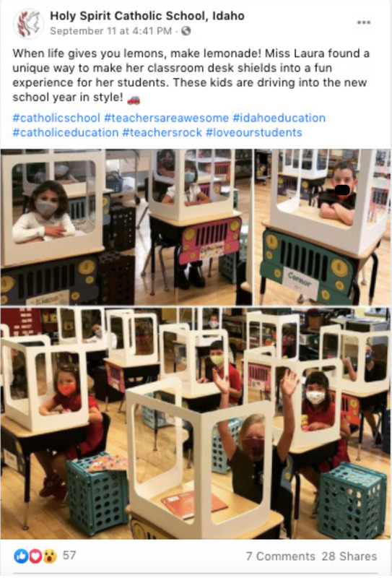Open the September 11 at 4:41 PM timestamp

[x=110, y=31]
